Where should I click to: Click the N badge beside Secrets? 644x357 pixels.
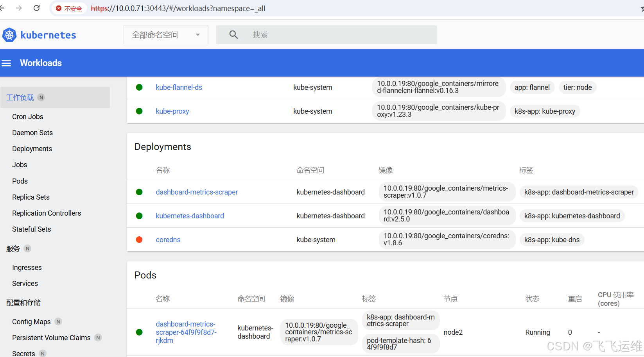(x=43, y=353)
